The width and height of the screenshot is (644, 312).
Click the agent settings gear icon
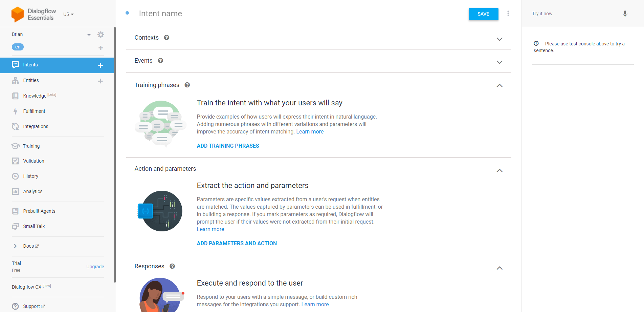pos(101,35)
